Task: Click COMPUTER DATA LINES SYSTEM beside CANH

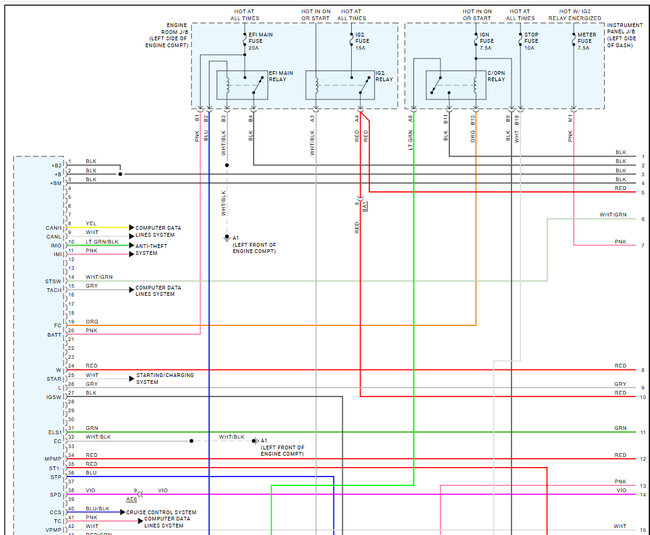Action: 158,231
